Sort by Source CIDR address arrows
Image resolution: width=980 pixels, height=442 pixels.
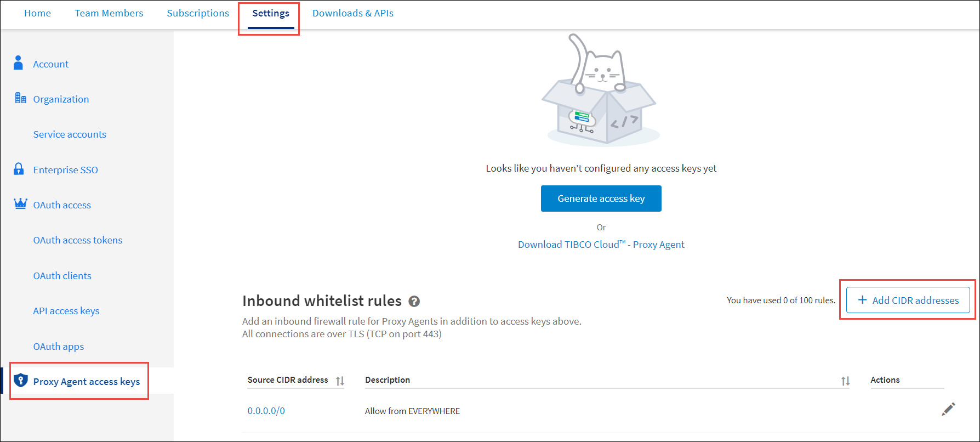pos(340,381)
